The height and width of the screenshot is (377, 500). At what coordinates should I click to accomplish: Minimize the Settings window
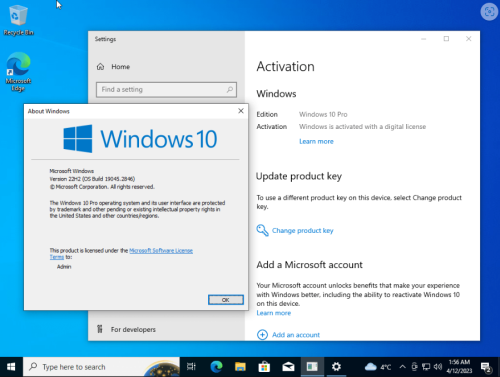(x=424, y=39)
